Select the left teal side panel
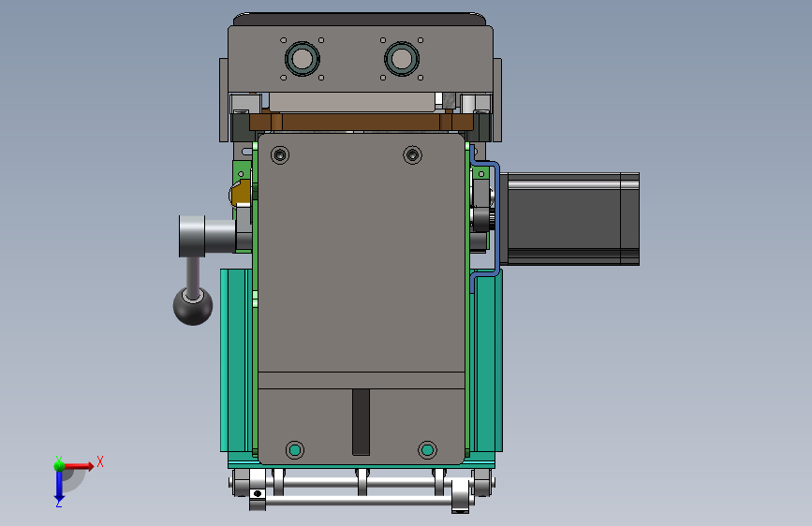Screen dimensions: 812x526 point(236,360)
